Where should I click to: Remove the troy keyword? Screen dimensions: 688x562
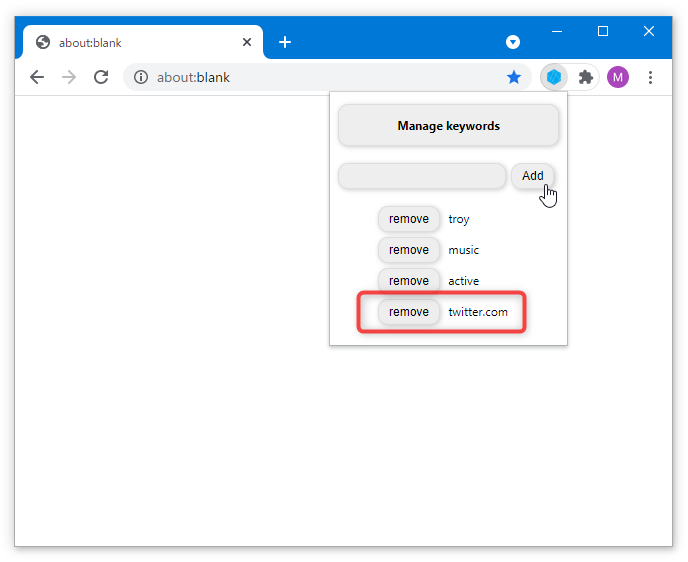pyautogui.click(x=408, y=219)
